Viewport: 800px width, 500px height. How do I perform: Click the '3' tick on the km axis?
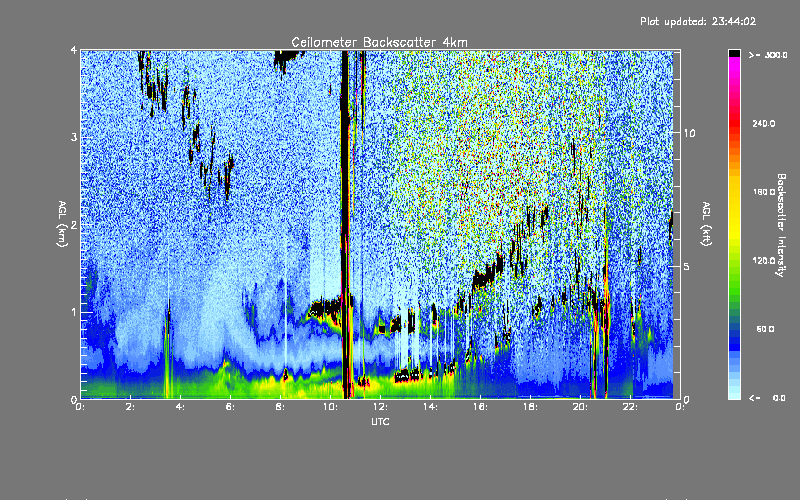[x=74, y=137]
